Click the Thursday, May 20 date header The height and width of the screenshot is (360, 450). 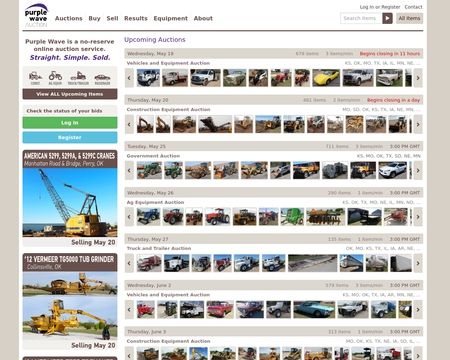coord(148,100)
